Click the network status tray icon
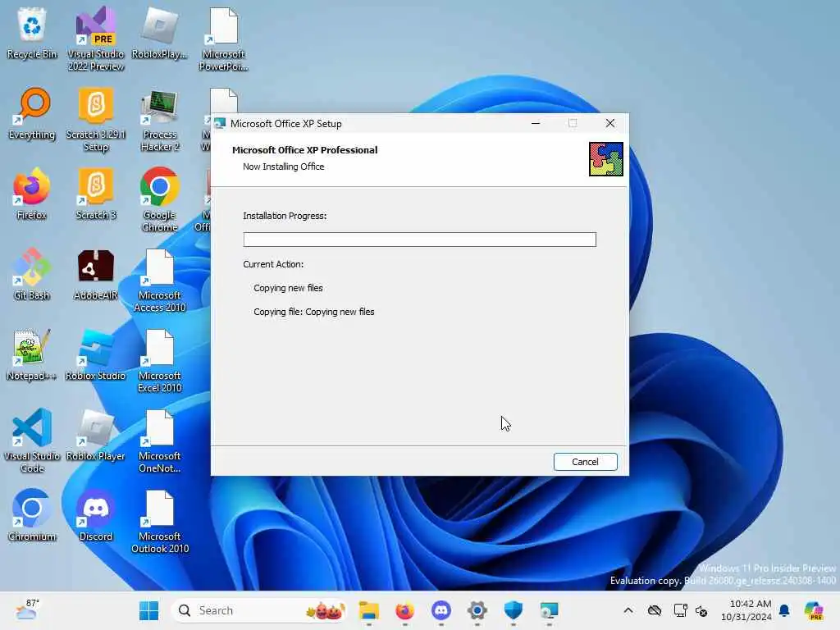 point(680,610)
